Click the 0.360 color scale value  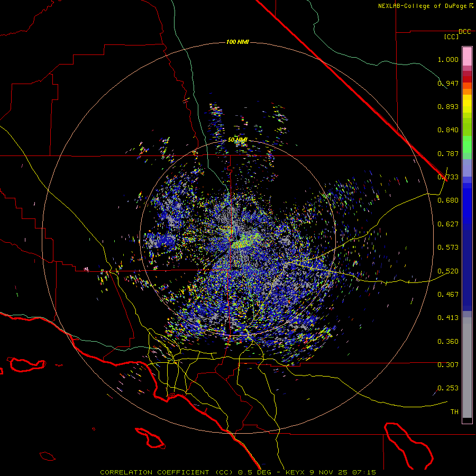[448, 342]
